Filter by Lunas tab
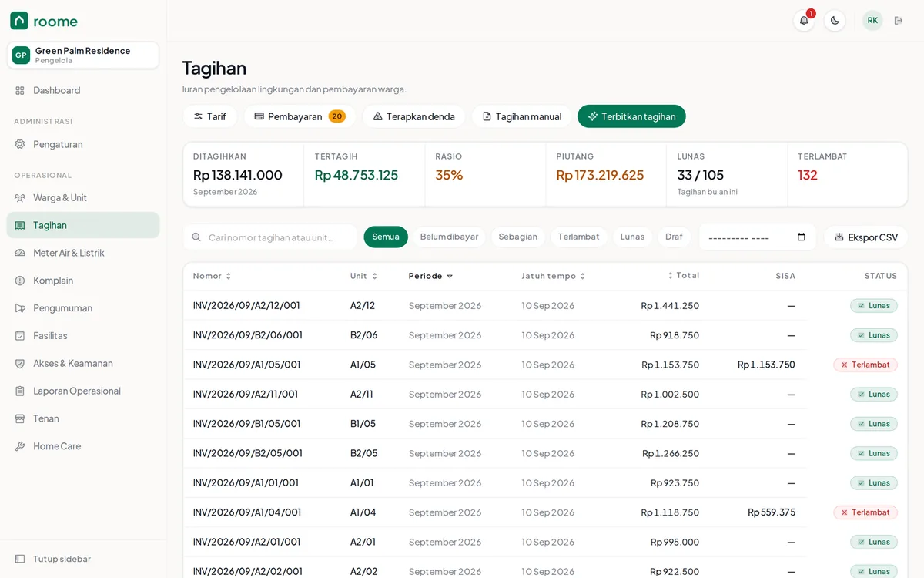This screenshot has width=924, height=578. 632,237
